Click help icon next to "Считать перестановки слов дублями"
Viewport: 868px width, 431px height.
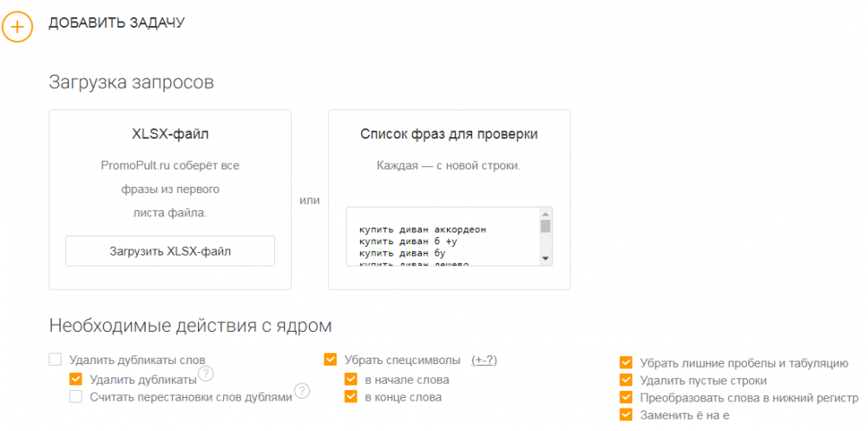[x=301, y=391]
